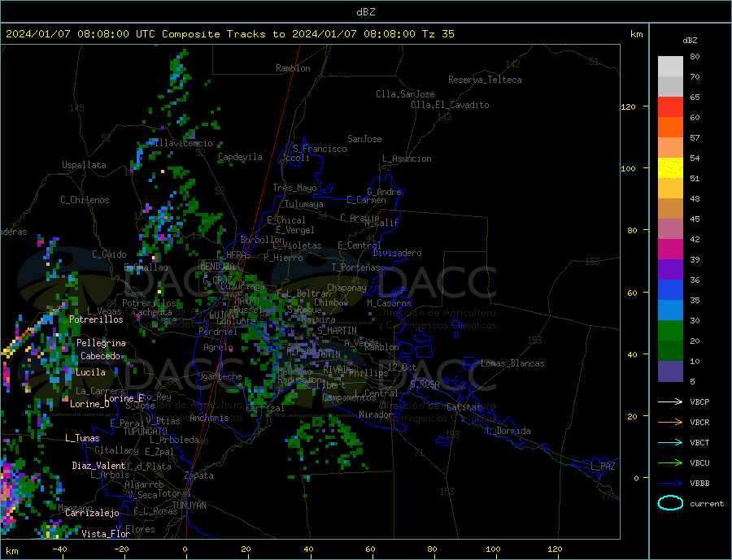Viewport: 732px width, 560px height.
Task: Click the 'Lomas_Blancas' map label
Action: [x=512, y=363]
